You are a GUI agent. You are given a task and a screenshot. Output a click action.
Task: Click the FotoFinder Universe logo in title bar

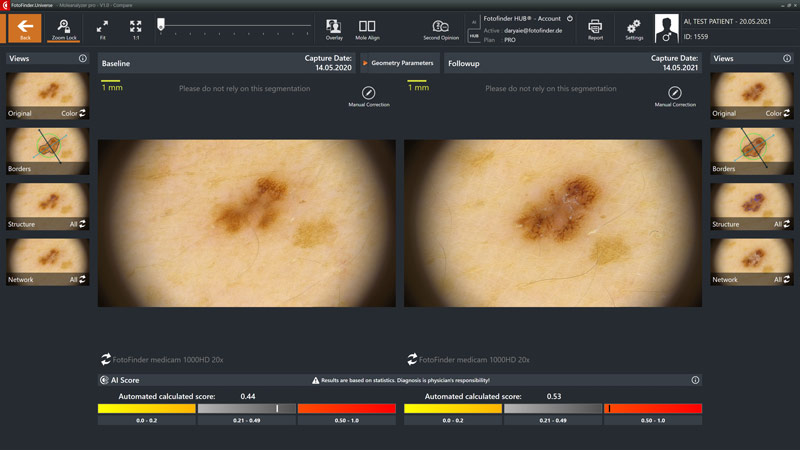click(6, 5)
